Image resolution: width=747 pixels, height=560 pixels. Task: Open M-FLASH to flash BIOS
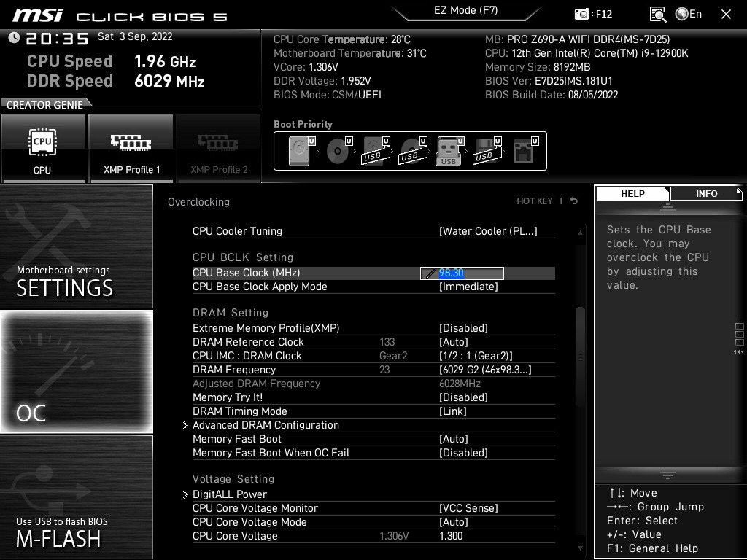click(76, 497)
